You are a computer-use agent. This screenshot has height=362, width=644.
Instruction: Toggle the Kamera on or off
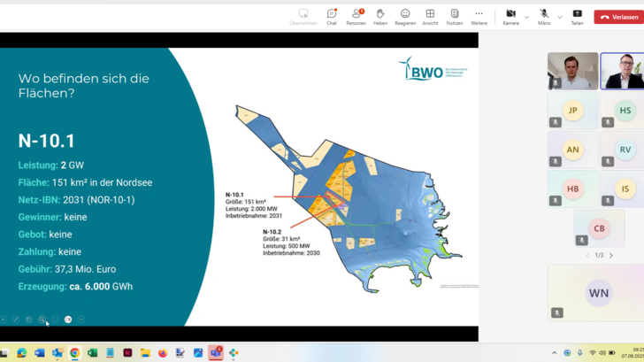510,15
